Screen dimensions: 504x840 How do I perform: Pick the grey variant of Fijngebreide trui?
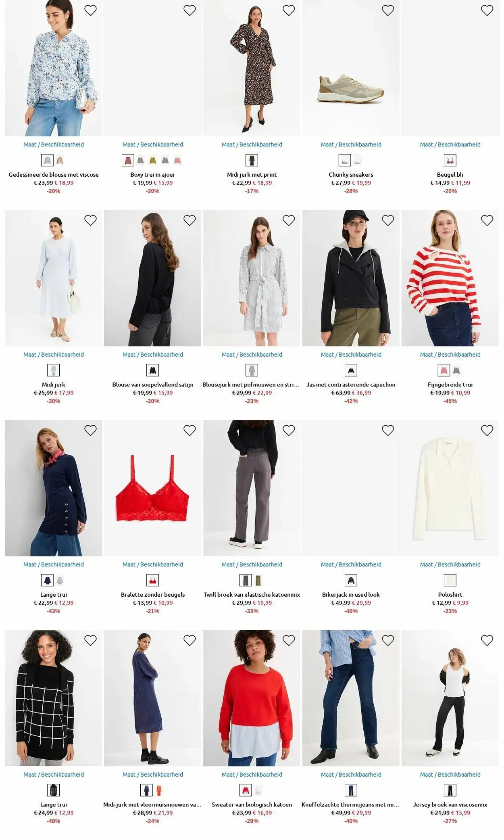(456, 370)
